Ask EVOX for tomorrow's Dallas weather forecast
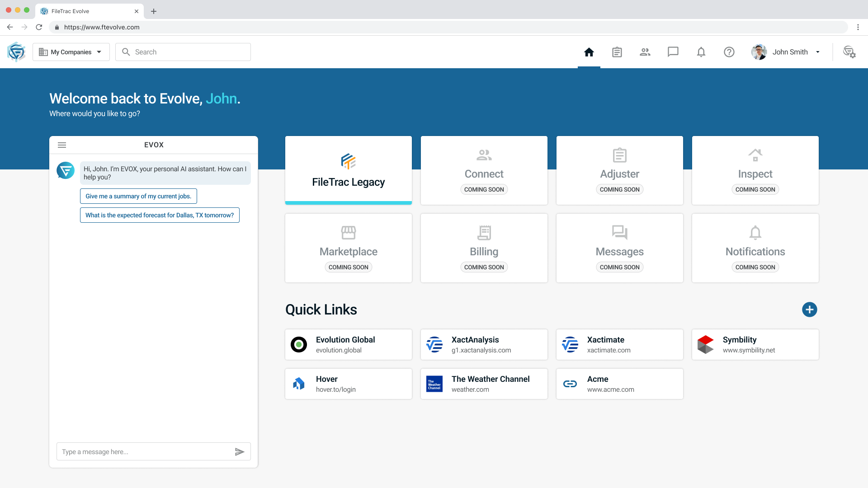This screenshot has height=488, width=868. [x=159, y=215]
